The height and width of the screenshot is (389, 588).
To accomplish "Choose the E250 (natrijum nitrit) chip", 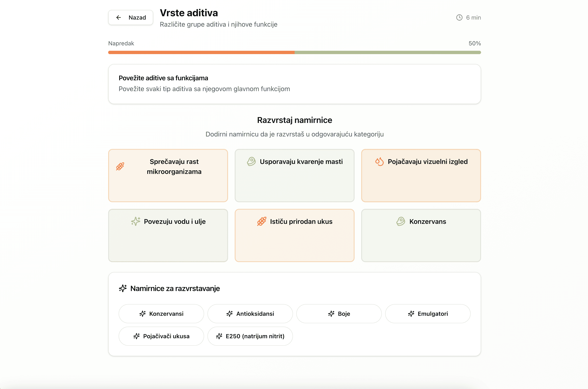I will [x=250, y=336].
